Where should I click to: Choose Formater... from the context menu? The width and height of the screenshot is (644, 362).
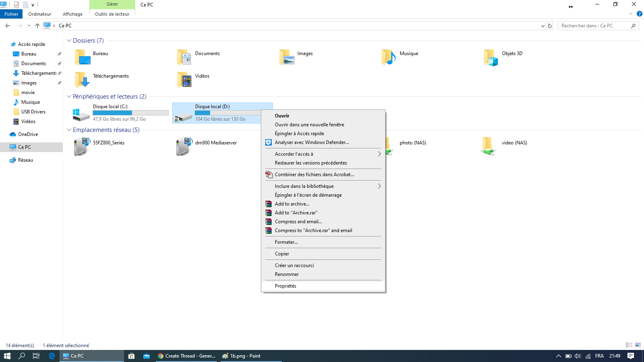286,242
